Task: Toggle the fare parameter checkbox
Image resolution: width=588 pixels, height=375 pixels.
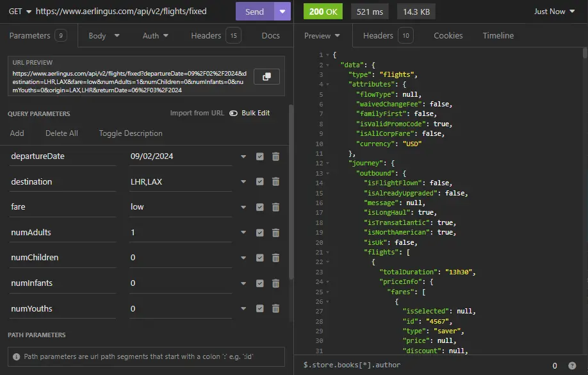Action: (259, 207)
